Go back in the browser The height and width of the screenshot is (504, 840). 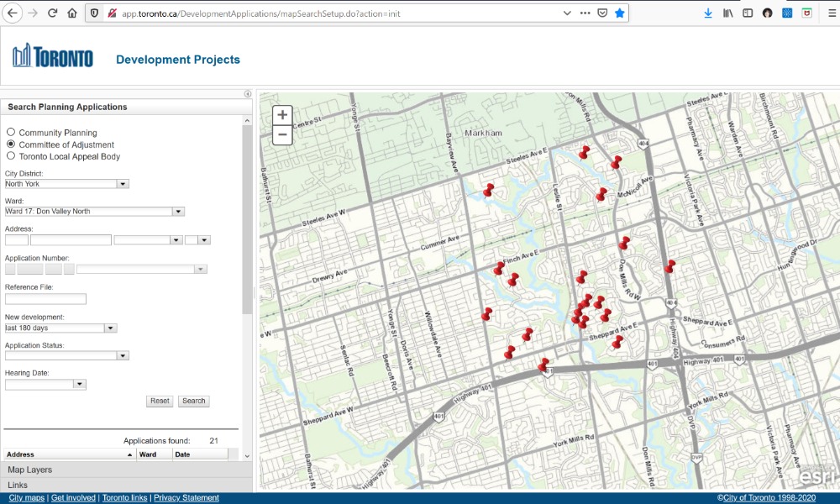tap(13, 13)
